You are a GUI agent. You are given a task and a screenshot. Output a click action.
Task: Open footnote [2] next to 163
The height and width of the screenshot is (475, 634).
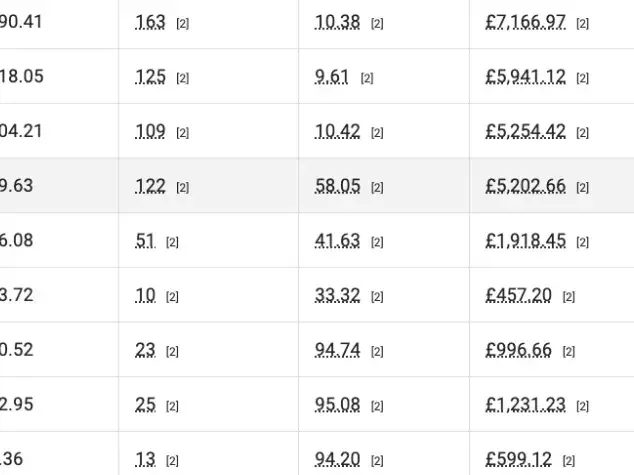click(183, 24)
